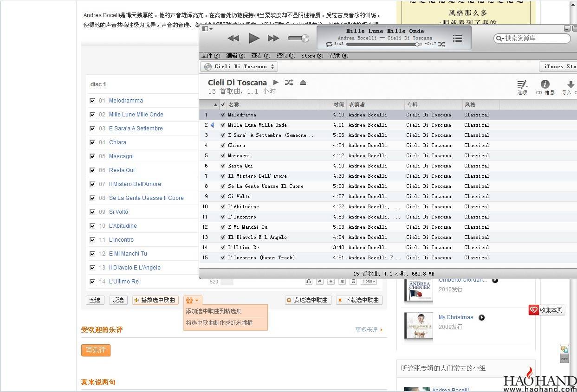577x392 pixels.
Task: Click the search magnifier icon in iTunes
Action: click(x=499, y=39)
